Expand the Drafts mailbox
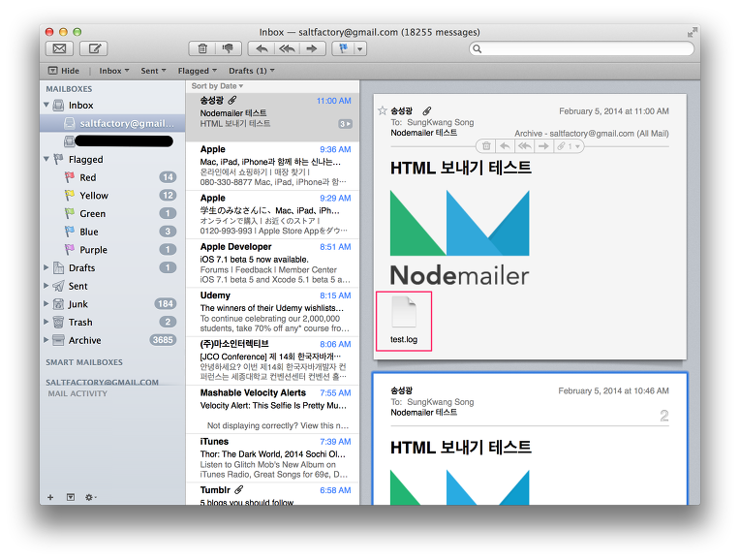 point(46,267)
